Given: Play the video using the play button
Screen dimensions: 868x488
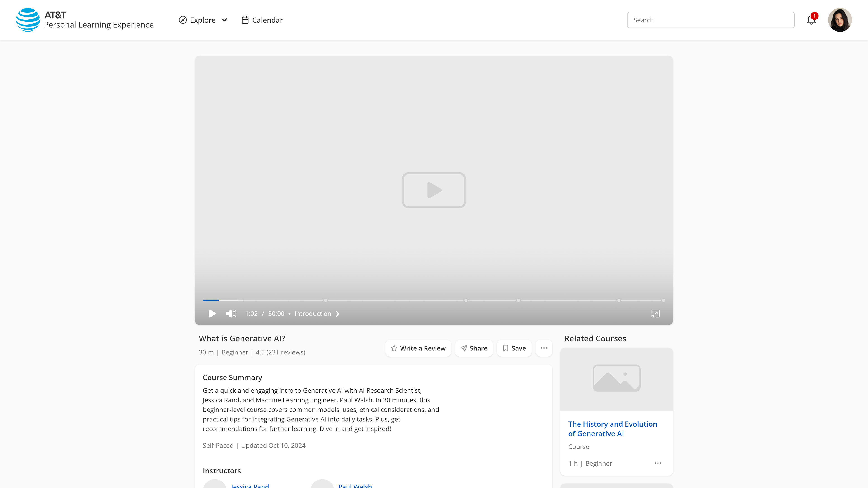Looking at the screenshot, I should [x=212, y=314].
